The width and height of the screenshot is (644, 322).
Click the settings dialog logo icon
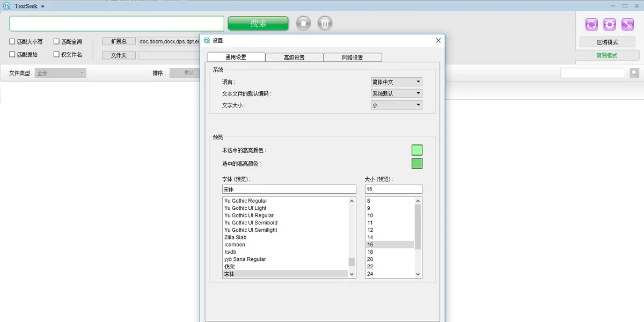(x=207, y=40)
